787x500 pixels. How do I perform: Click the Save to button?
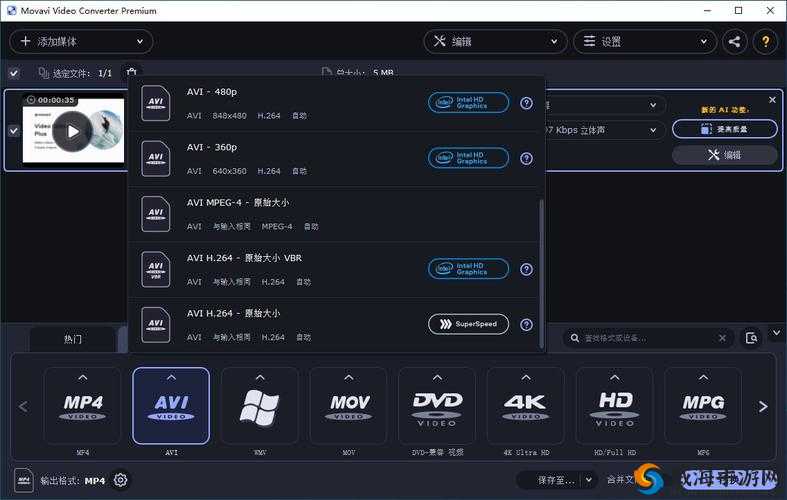click(550, 480)
